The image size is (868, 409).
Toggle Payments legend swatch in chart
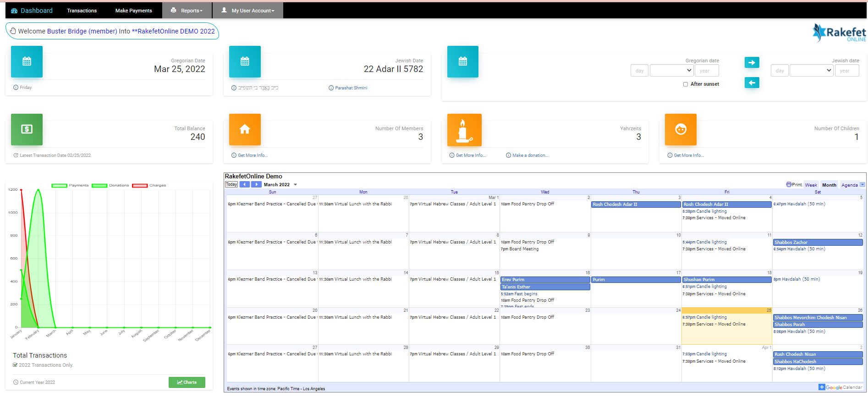[60, 186]
